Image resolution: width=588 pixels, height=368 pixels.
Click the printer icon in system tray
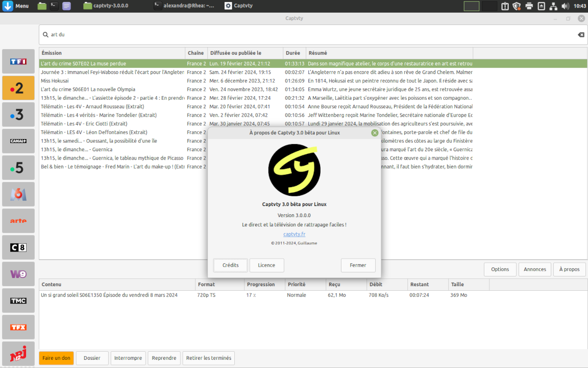(529, 6)
